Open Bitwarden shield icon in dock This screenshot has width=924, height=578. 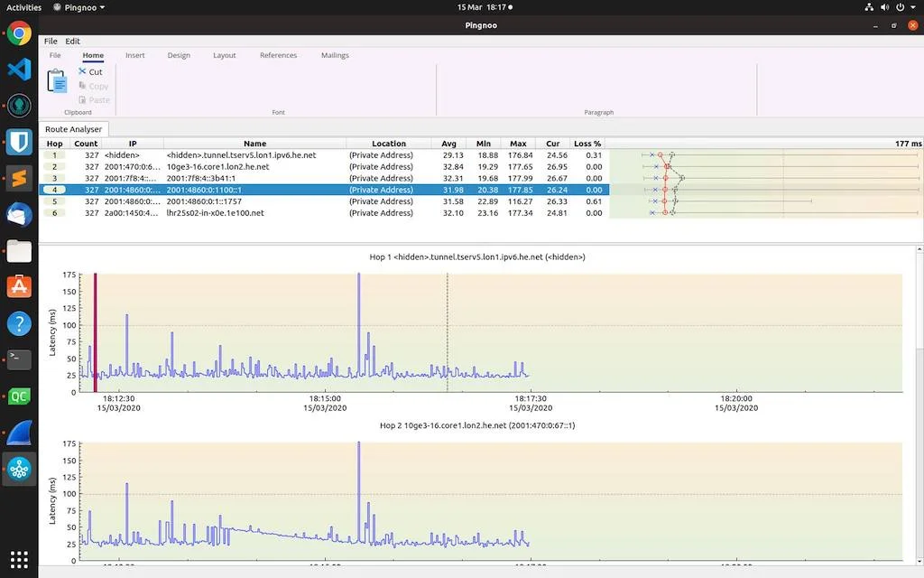click(x=19, y=142)
